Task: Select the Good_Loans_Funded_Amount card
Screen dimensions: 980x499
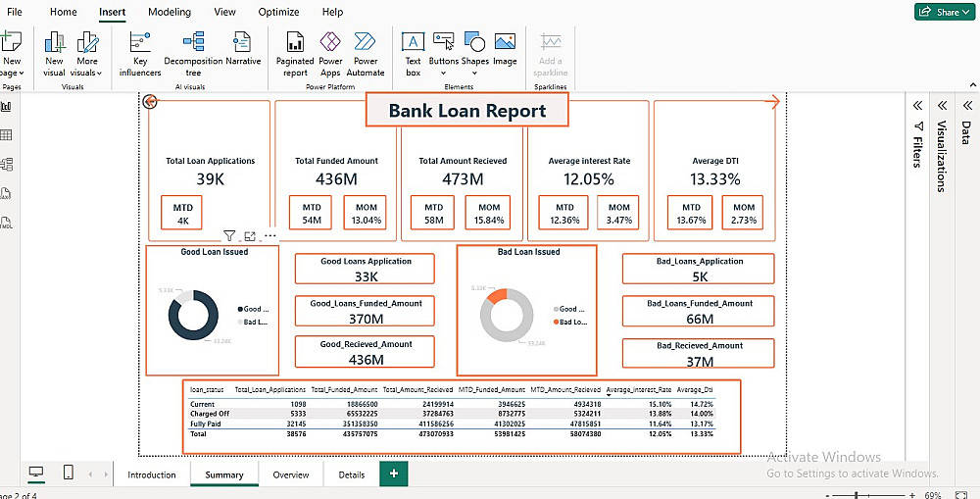Action: click(x=365, y=311)
